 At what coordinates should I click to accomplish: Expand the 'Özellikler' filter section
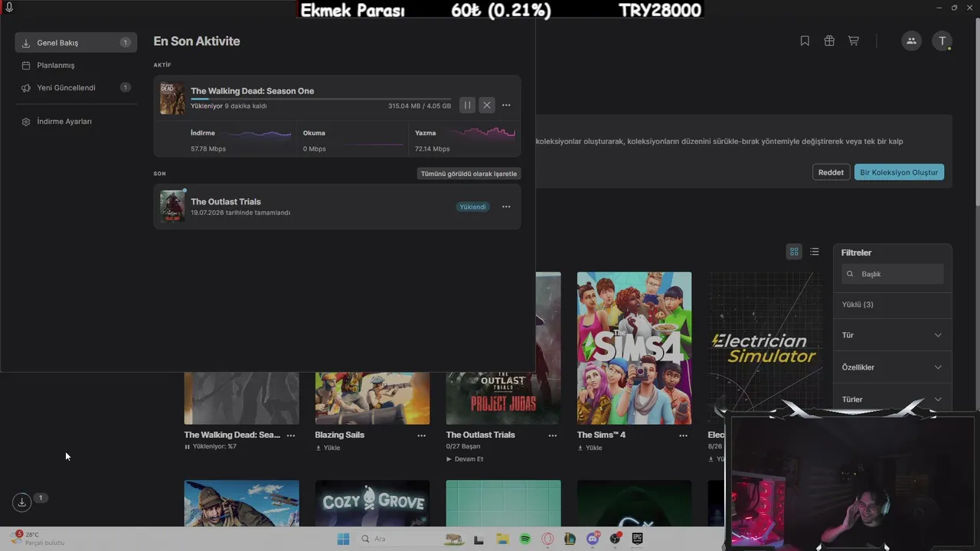[892, 367]
